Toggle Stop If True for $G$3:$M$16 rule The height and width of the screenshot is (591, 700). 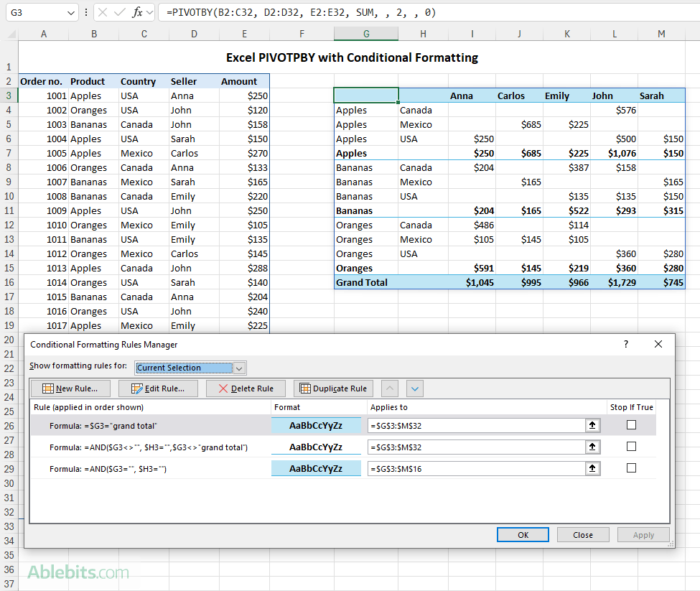631,467
